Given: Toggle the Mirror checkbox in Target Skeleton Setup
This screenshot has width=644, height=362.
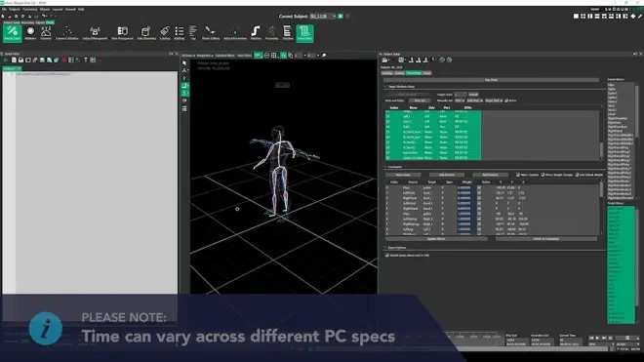Looking at the screenshot, I should pyautogui.click(x=506, y=101).
